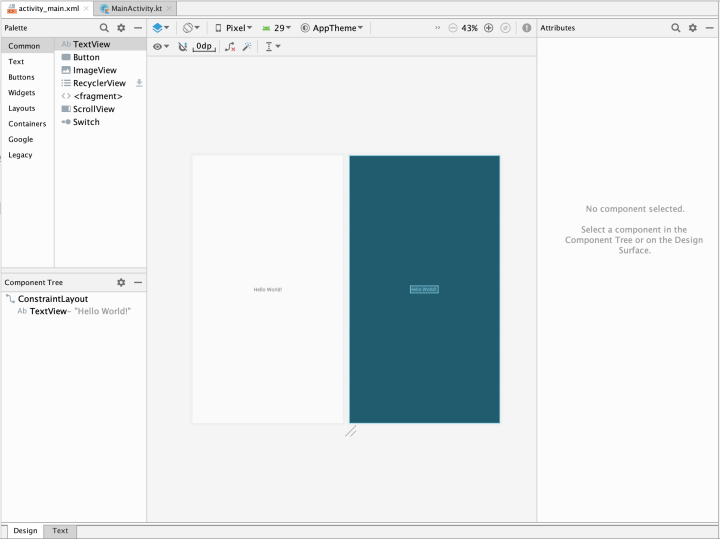The image size is (720, 539).
Task: Select ConstraintLayout in Component Tree
Action: pyautogui.click(x=73, y=299)
